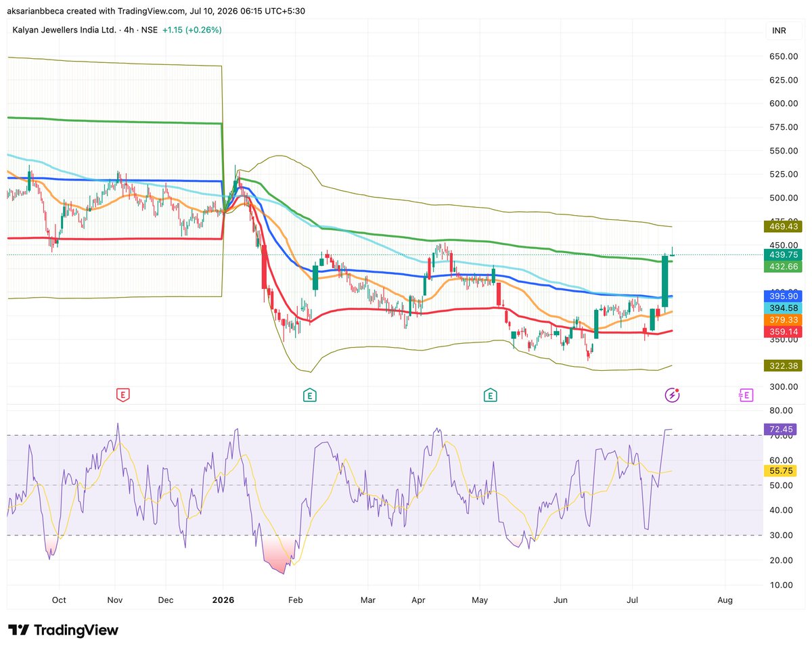Image resolution: width=812 pixels, height=651 pixels.
Task: Click the yellow 55.75 RSI average
Action: coord(780,470)
